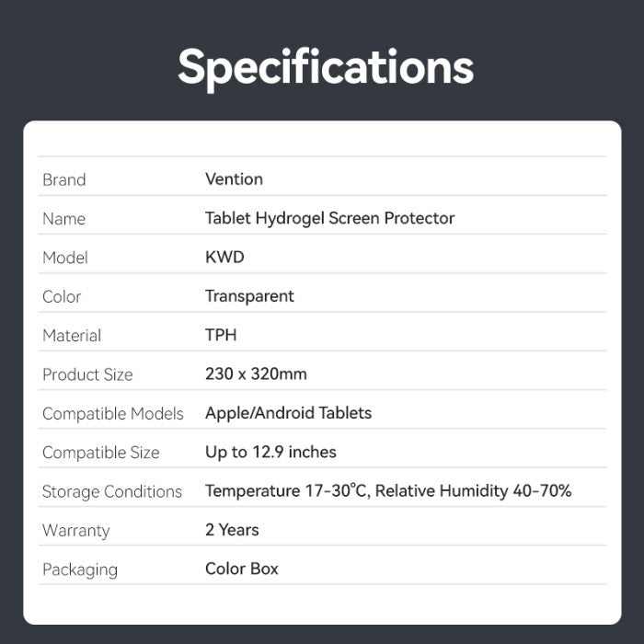The image size is (644, 644).
Task: Click Tablet Hydrogel Screen Protector text
Action: [x=329, y=219]
